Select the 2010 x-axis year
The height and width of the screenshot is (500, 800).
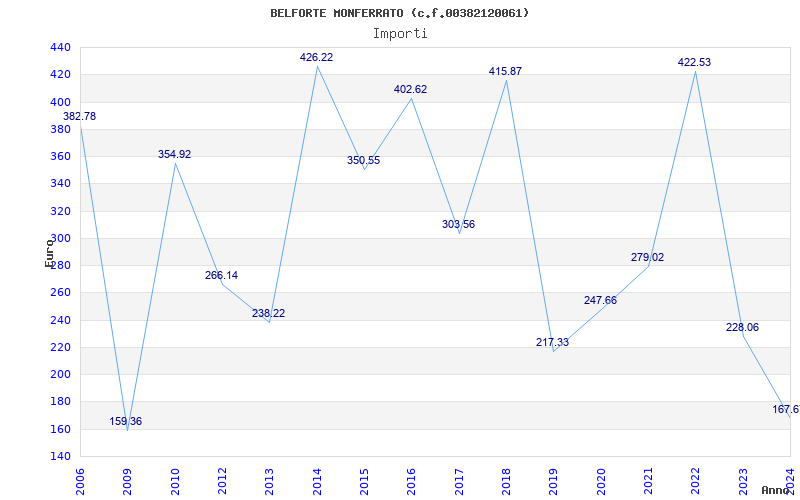[x=175, y=482]
